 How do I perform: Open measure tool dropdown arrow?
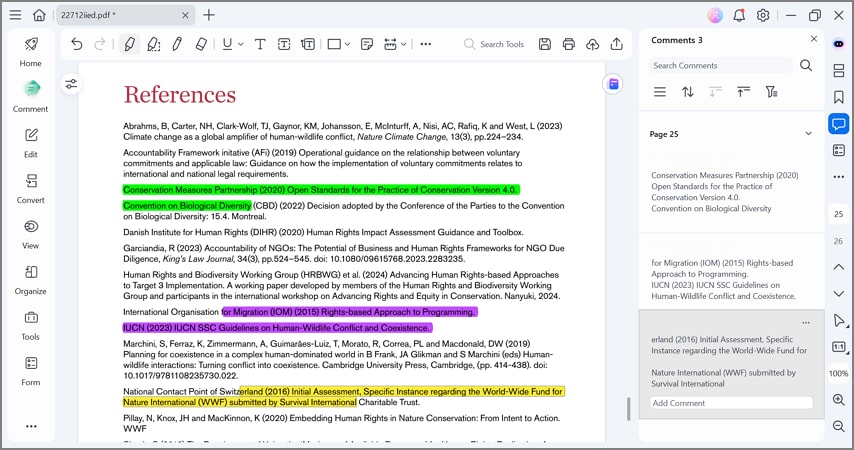(404, 44)
